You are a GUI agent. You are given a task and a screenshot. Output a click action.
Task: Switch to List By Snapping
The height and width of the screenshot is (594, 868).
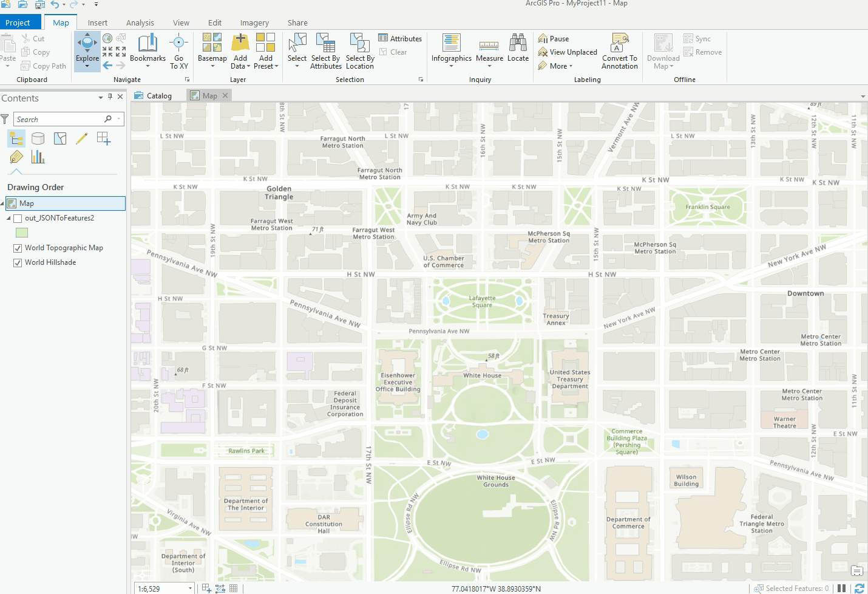(104, 138)
